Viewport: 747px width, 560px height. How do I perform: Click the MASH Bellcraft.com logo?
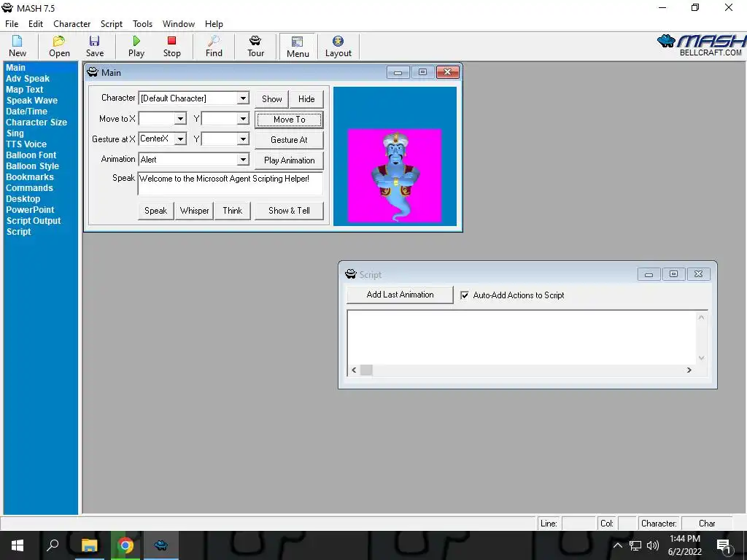click(x=701, y=46)
